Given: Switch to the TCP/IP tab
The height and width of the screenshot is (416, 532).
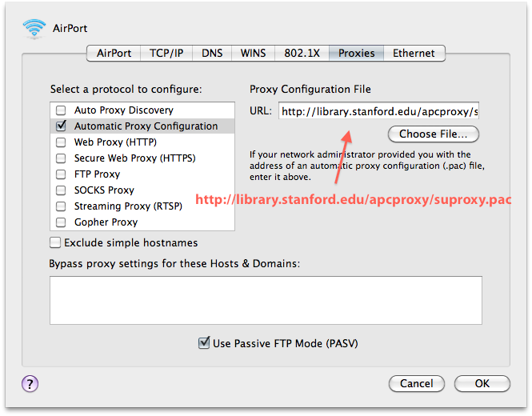Looking at the screenshot, I should pos(166,54).
